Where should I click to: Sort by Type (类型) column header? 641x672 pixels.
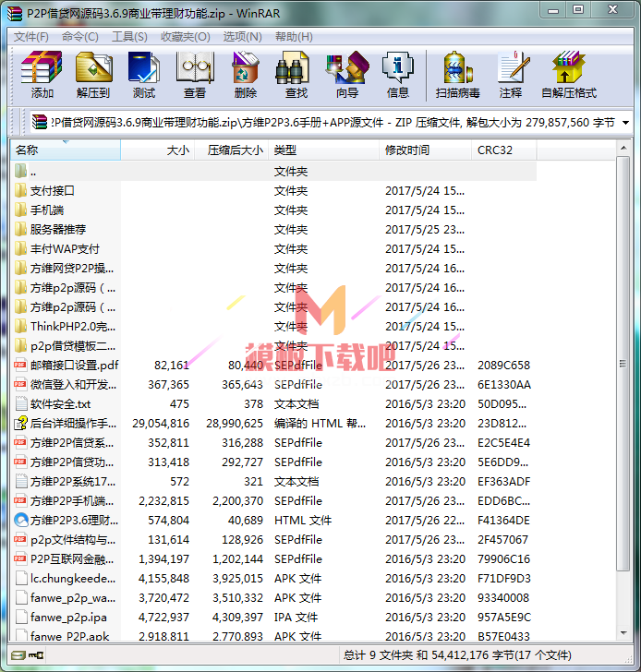[323, 150]
